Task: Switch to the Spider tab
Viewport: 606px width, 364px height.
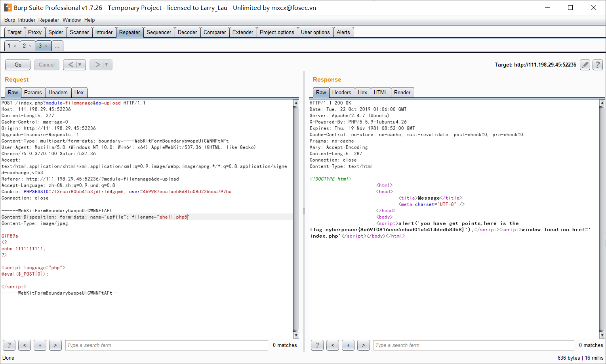Action: 56,32
